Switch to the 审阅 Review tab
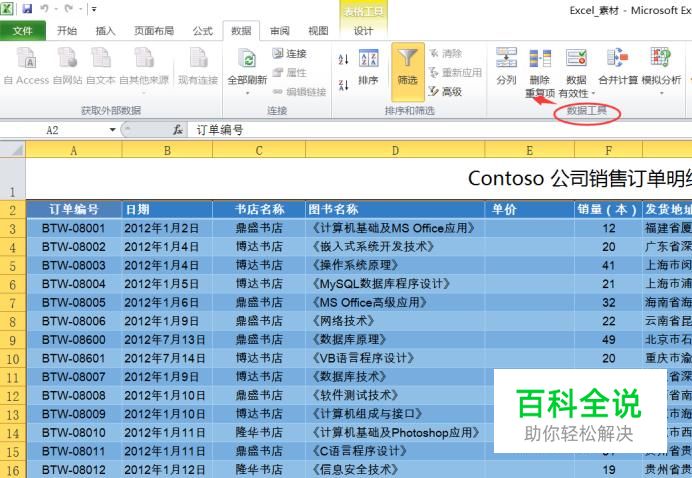Image resolution: width=692 pixels, height=478 pixels. coord(280,31)
